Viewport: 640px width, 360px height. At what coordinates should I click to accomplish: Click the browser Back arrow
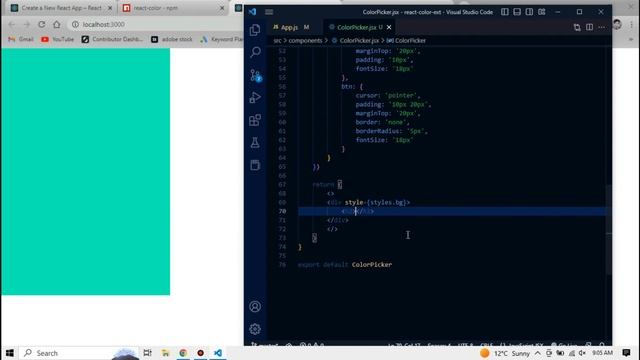(11, 24)
